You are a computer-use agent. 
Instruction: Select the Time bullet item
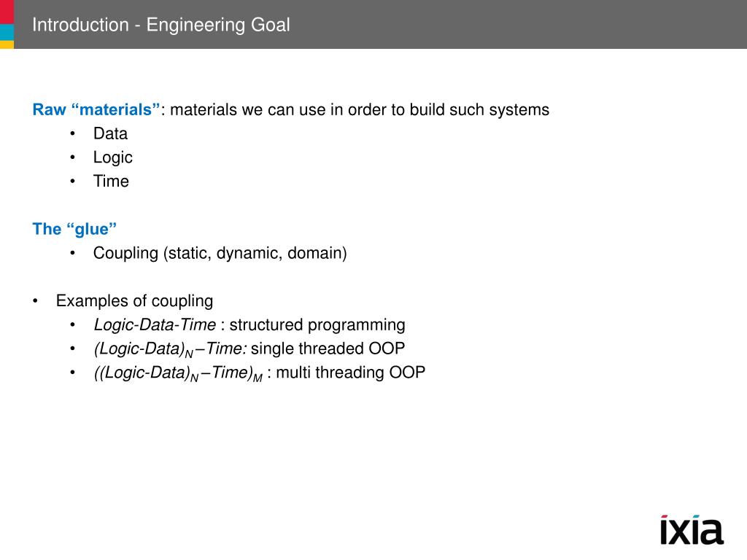coord(111,182)
